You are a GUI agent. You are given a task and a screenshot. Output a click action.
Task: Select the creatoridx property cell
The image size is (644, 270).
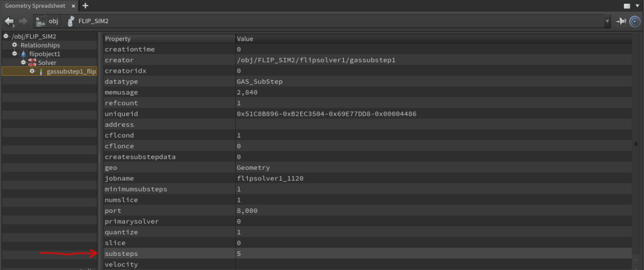169,71
